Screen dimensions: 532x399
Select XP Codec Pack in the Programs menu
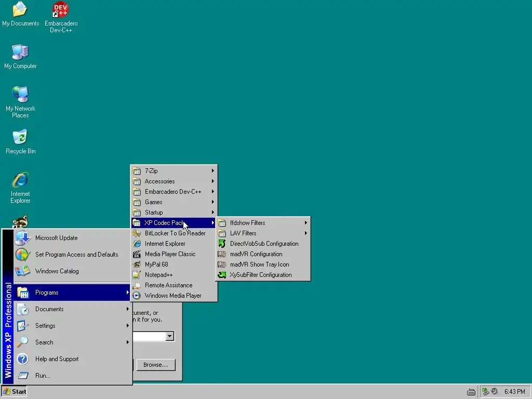click(x=174, y=223)
